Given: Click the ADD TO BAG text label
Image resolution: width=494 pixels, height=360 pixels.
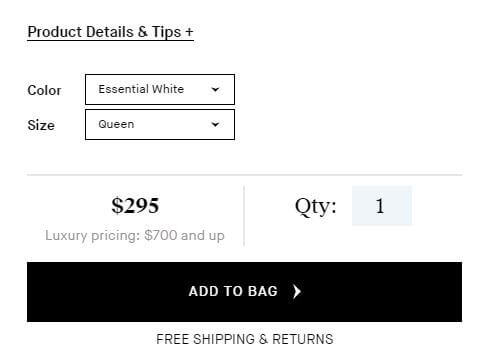Looking at the screenshot, I should pyautogui.click(x=233, y=291).
